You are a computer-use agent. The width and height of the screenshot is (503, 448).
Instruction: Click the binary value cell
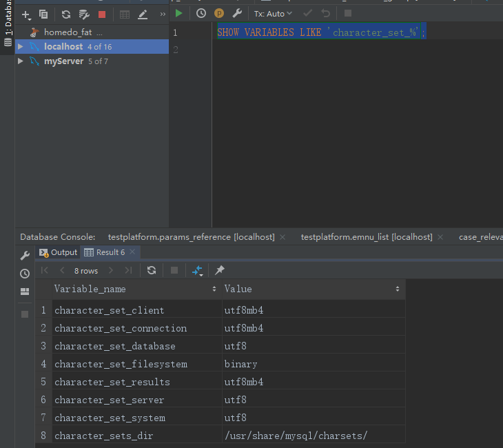(314, 364)
